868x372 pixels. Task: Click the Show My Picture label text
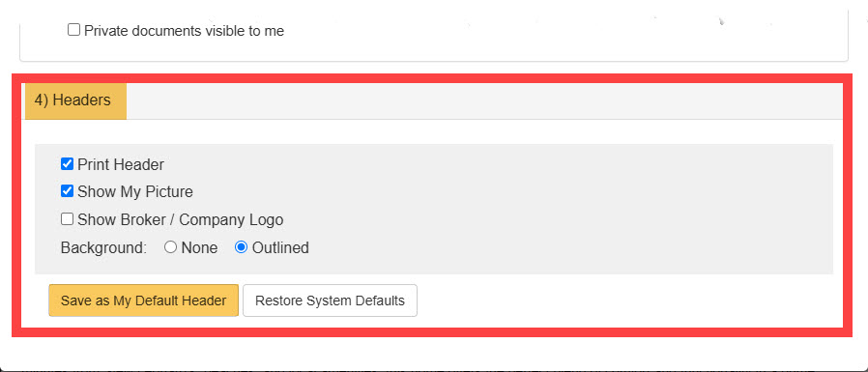[x=135, y=192]
